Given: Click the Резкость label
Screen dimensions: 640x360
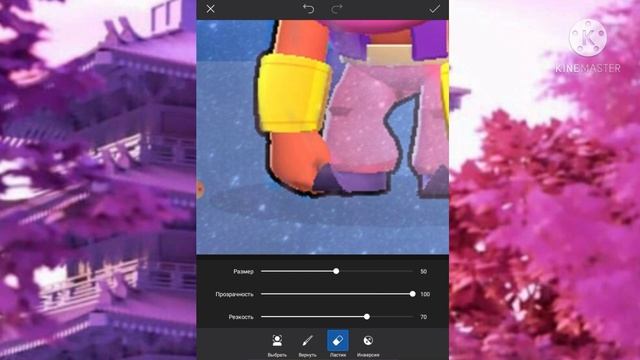Looking at the screenshot, I should pos(241,317).
